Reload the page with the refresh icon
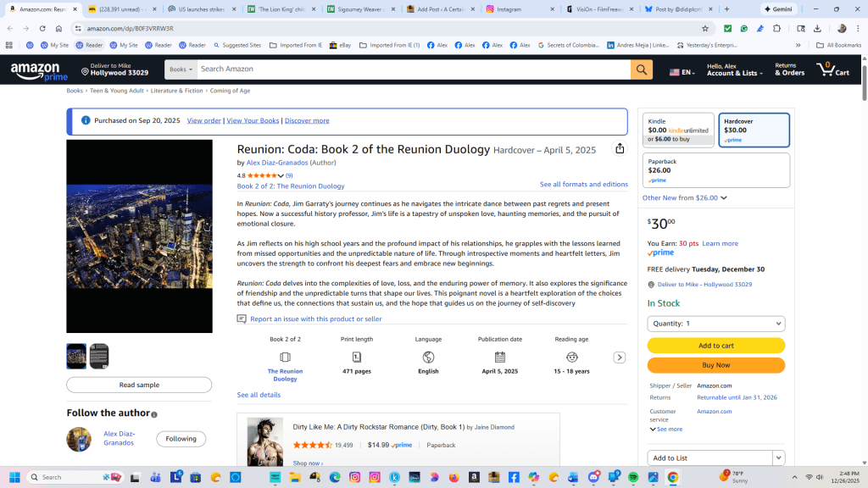Viewport: 868px width, 488px height. pos(42,28)
